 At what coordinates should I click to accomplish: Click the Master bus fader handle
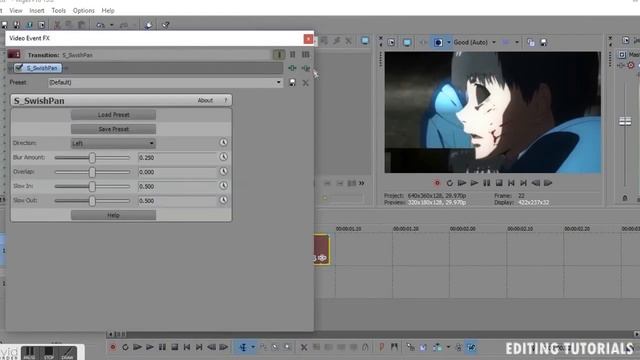[625, 121]
